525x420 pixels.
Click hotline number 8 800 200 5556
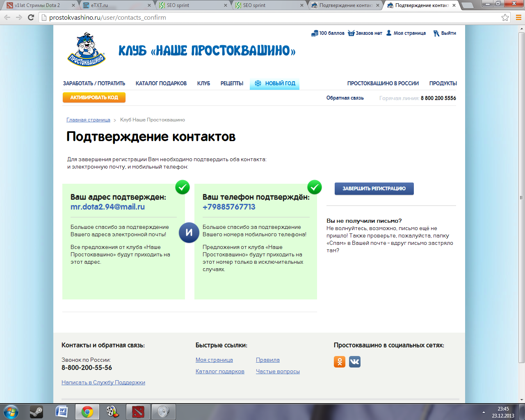point(438,98)
